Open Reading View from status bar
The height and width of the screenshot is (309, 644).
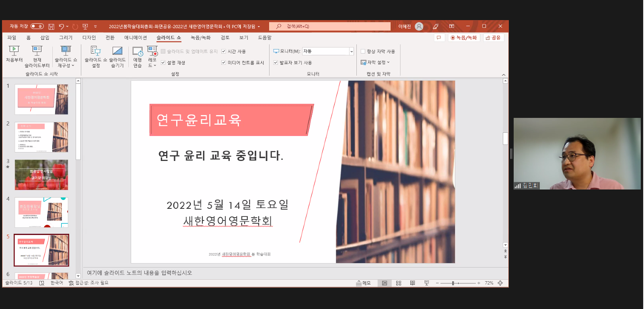pyautogui.click(x=412, y=283)
